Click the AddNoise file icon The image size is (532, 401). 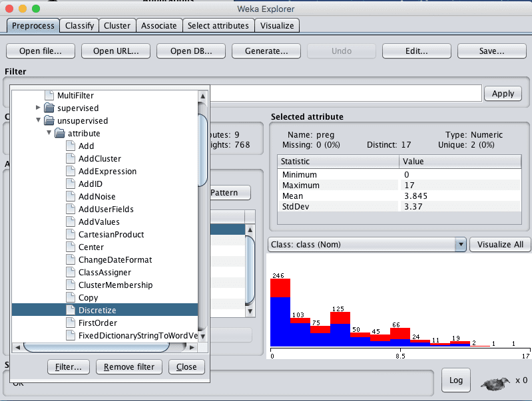point(71,196)
